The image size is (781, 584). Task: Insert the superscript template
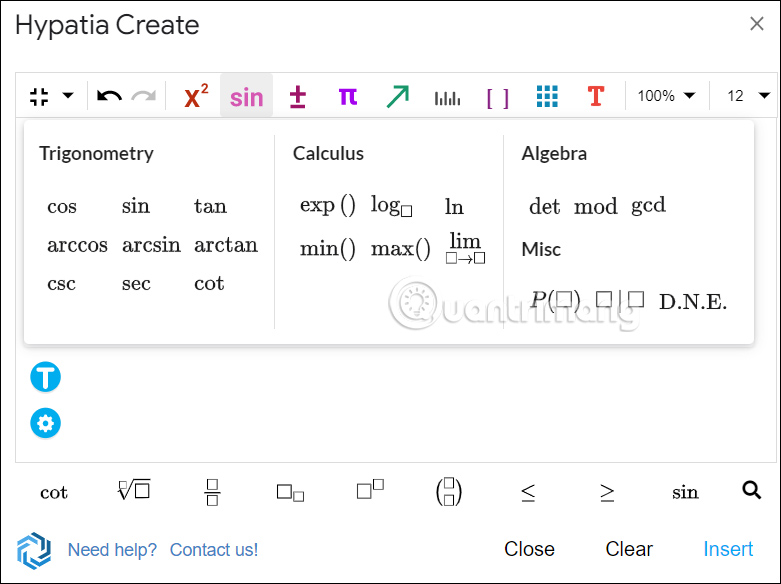tap(371, 489)
